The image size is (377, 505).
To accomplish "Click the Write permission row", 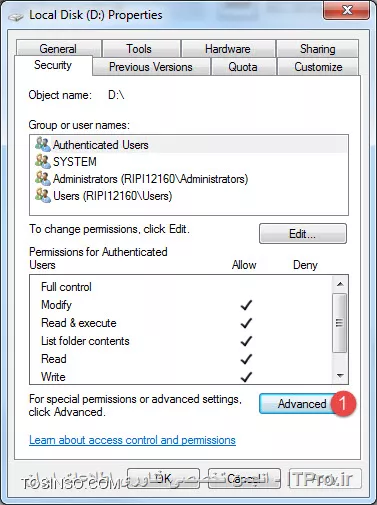I will click(x=181, y=377).
